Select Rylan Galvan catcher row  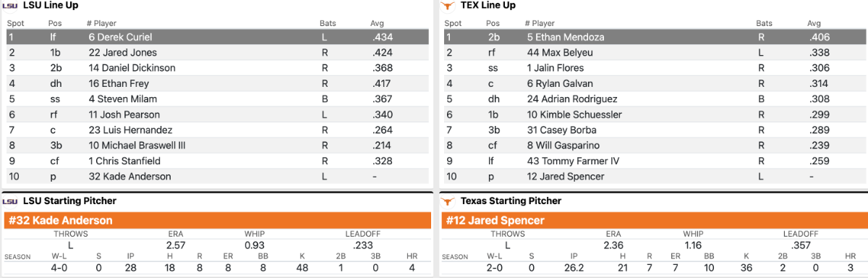[x=654, y=83]
